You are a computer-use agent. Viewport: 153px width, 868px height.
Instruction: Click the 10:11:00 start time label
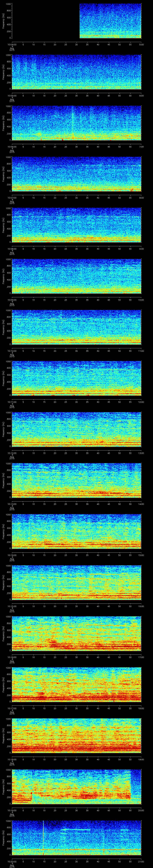pyautogui.click(x=12, y=402)
